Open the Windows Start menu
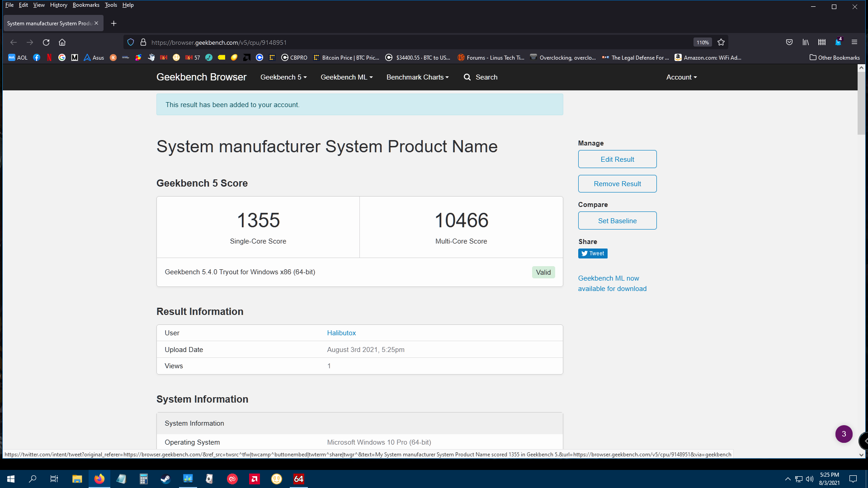This screenshot has height=488, width=868. pos(11,479)
